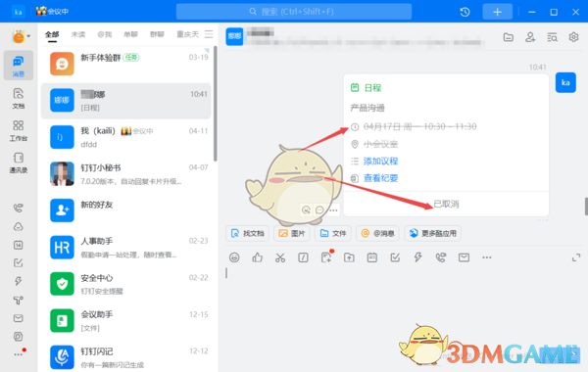Open the Workbench section in sidebar

click(x=18, y=130)
